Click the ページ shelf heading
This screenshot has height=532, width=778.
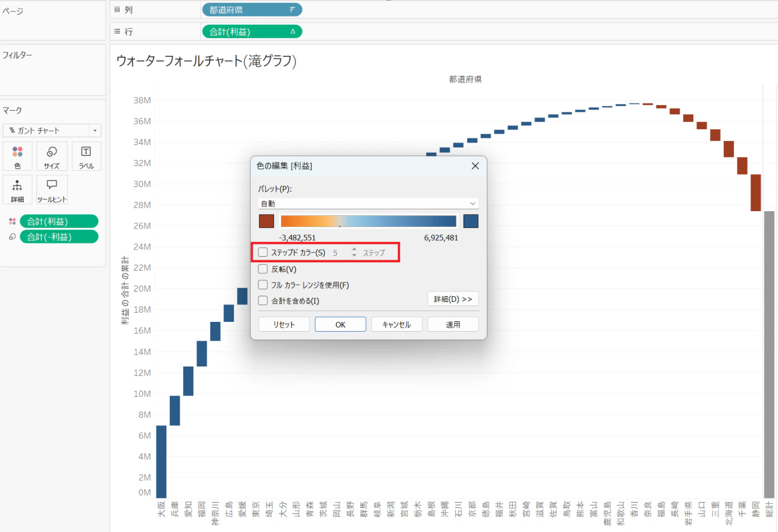point(13,11)
